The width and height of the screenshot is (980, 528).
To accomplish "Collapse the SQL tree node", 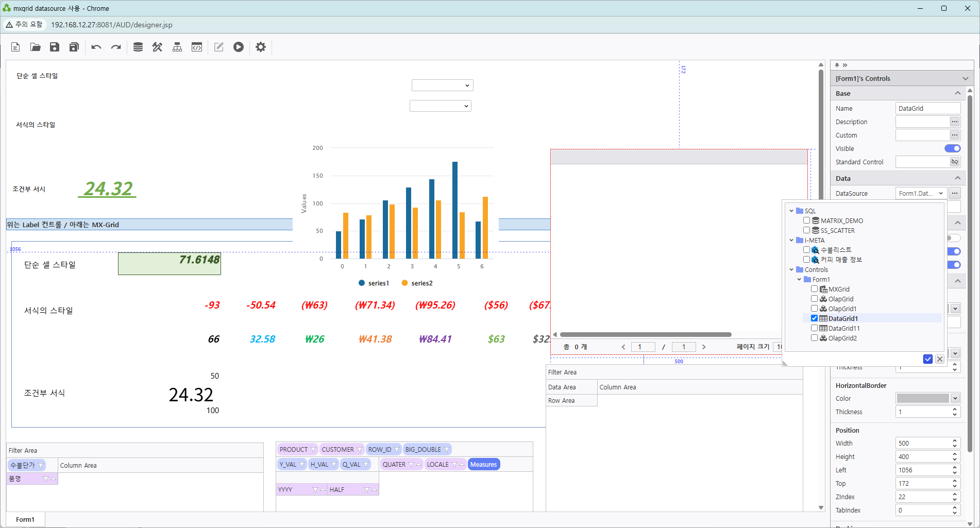I will click(x=791, y=211).
